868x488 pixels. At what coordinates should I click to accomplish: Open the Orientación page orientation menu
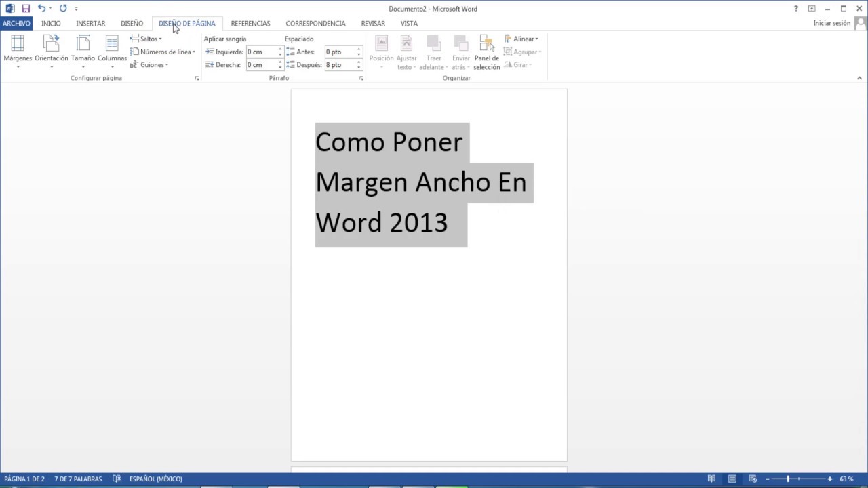click(x=52, y=52)
